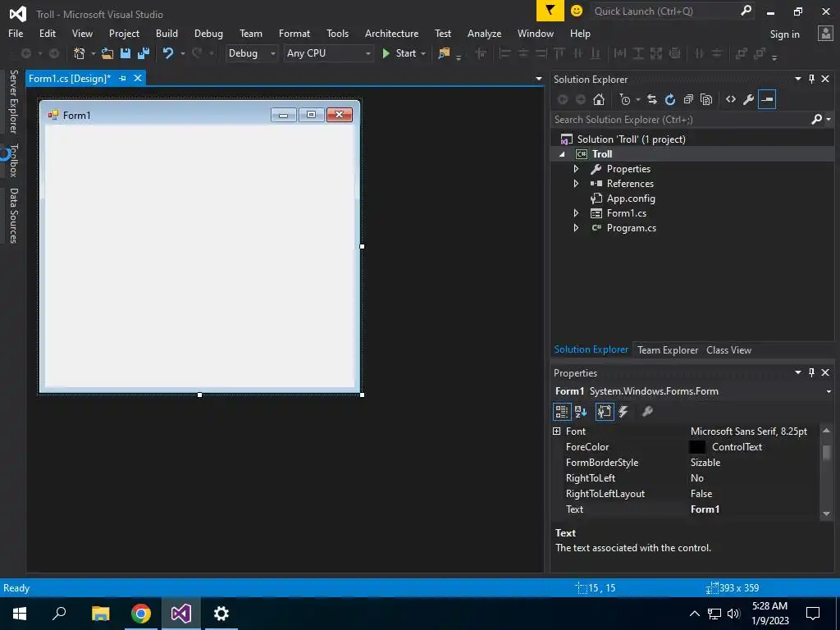Click the feedback smiley icon

577,11
